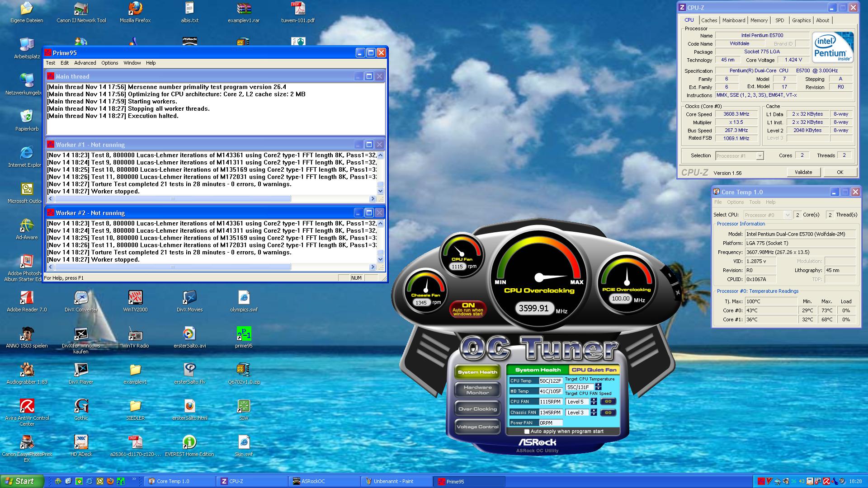Open ersterSalto.avi video file
Image resolution: width=868 pixels, height=488 pixels.
(x=189, y=337)
